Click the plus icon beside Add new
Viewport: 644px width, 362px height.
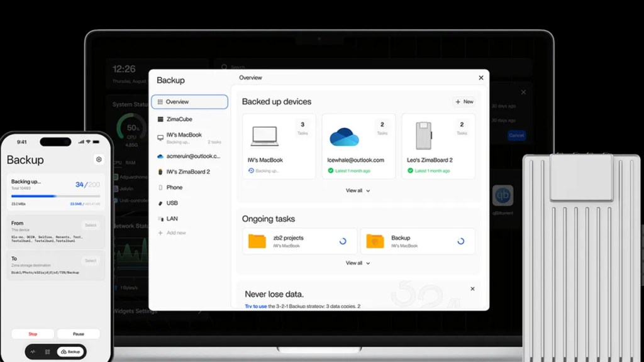coord(160,233)
